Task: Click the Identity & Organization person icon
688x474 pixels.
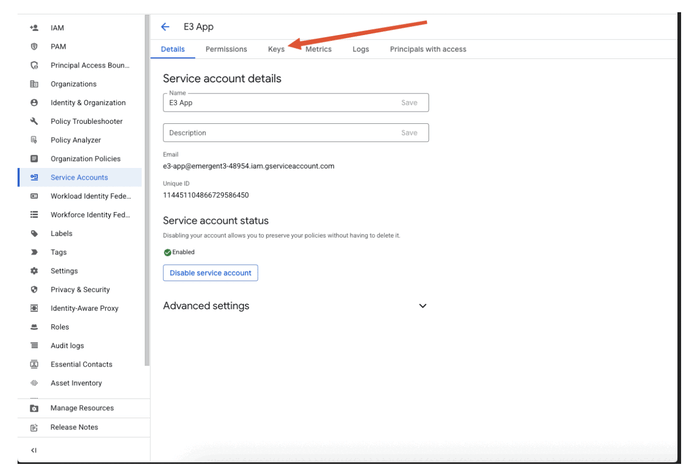Action: point(34,103)
